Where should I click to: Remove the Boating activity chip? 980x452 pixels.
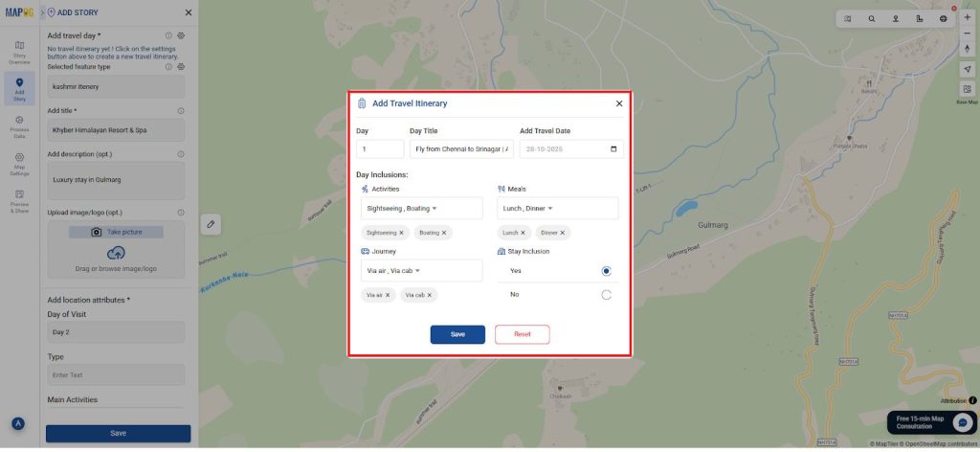[444, 233]
